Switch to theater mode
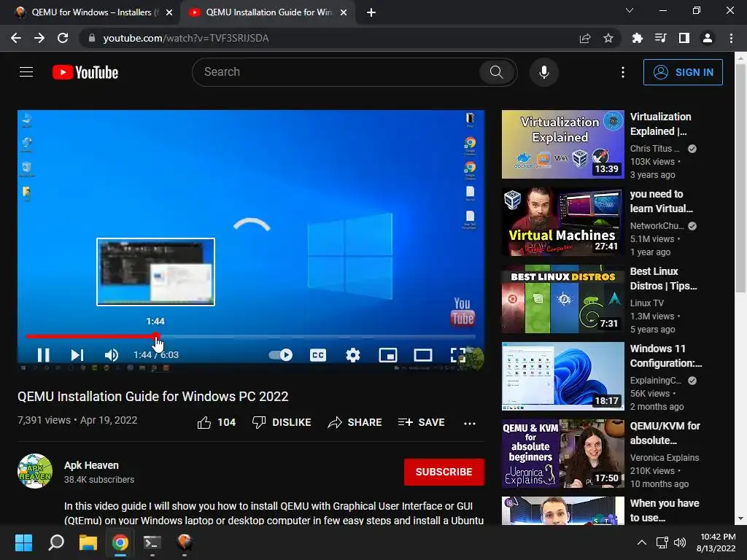The width and height of the screenshot is (747, 560). pos(423,355)
